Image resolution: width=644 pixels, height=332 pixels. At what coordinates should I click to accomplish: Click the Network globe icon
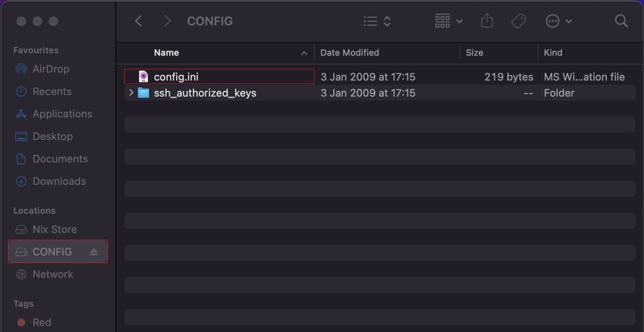click(21, 274)
